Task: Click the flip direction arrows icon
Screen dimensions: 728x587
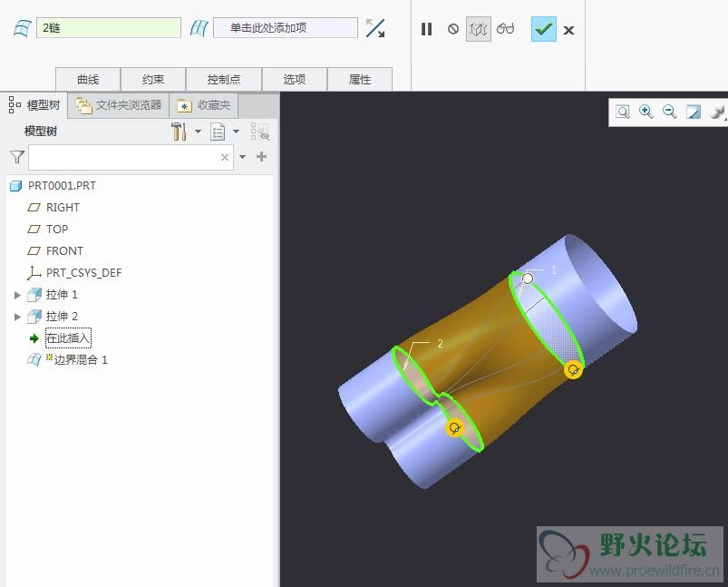Action: pos(375,28)
